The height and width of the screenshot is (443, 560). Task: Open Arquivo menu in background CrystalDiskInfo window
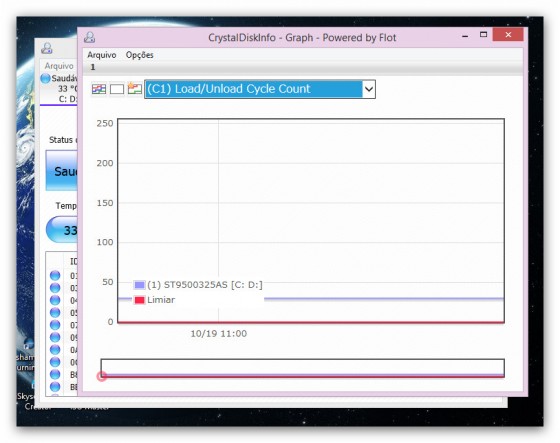(x=59, y=66)
